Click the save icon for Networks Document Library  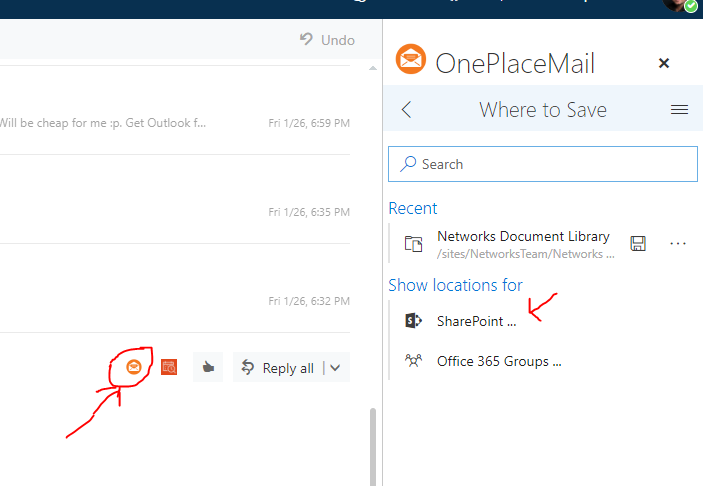tap(638, 243)
